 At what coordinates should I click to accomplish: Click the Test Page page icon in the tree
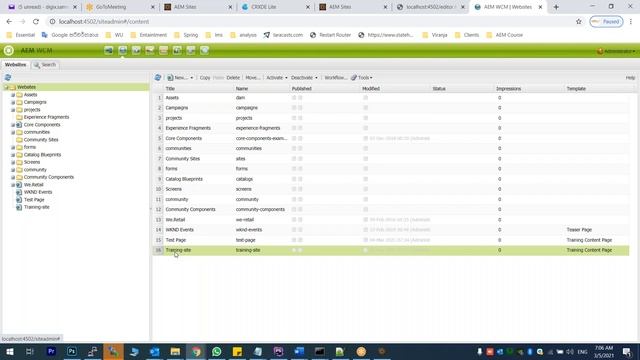19,200
